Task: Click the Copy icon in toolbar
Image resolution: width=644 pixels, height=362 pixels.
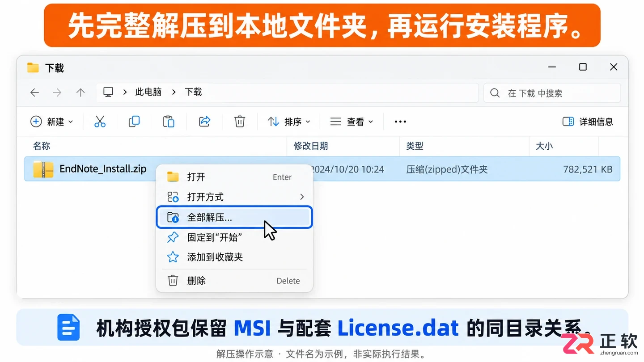Action: pyautogui.click(x=134, y=122)
